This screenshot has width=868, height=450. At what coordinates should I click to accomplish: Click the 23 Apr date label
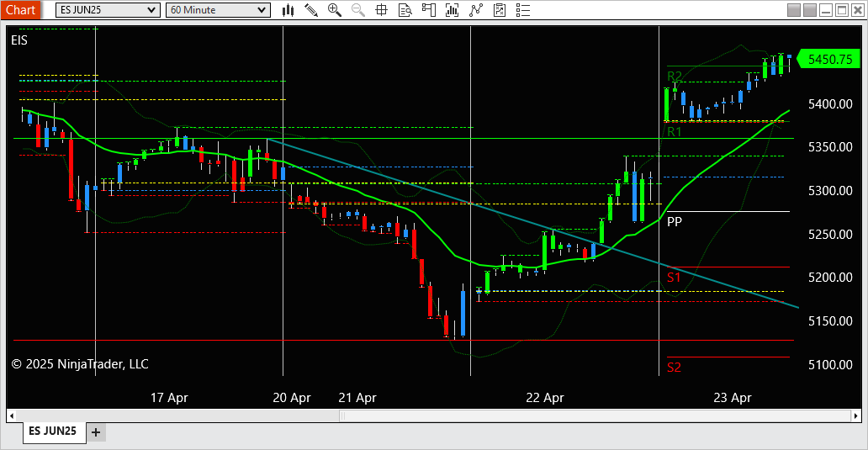click(733, 397)
